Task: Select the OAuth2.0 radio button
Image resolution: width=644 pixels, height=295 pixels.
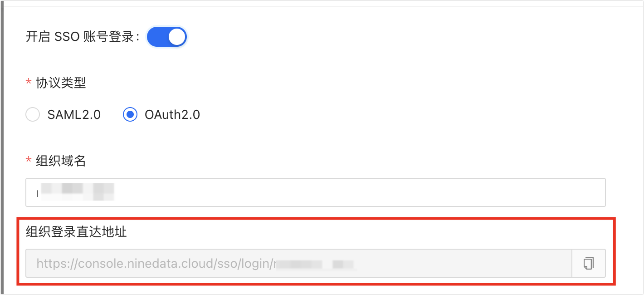Action: click(130, 115)
